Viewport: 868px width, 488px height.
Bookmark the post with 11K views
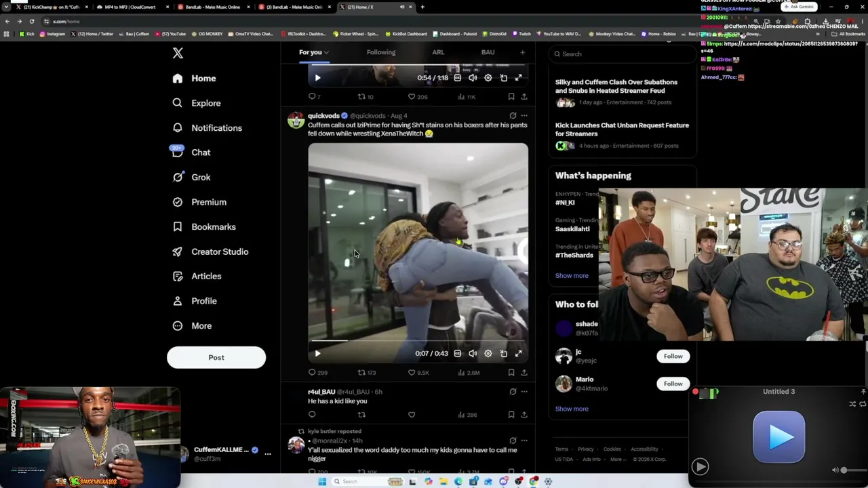[511, 97]
